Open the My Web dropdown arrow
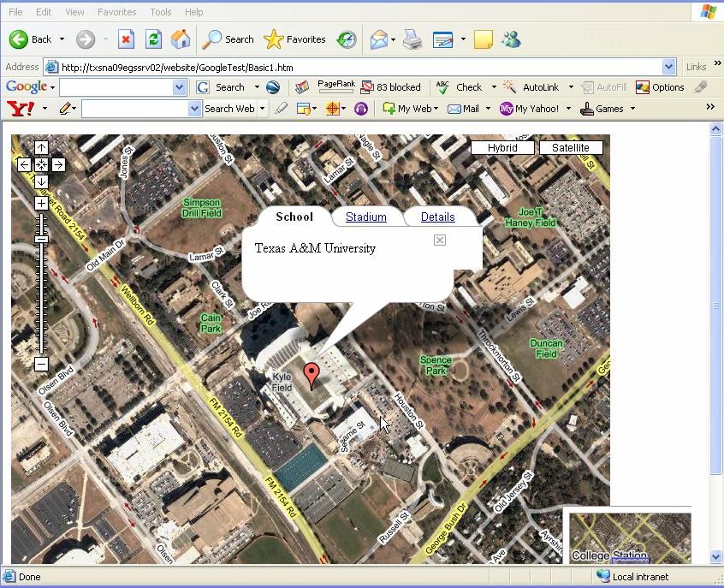The height and width of the screenshot is (588, 724). tap(436, 109)
